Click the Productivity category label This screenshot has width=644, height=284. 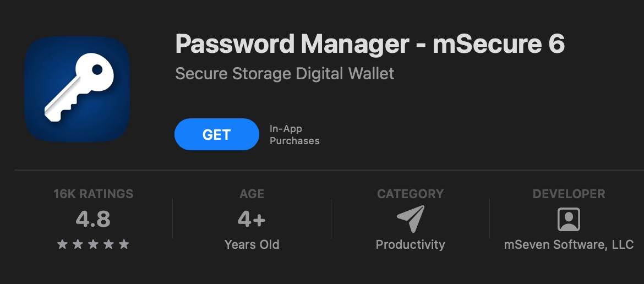[410, 244]
